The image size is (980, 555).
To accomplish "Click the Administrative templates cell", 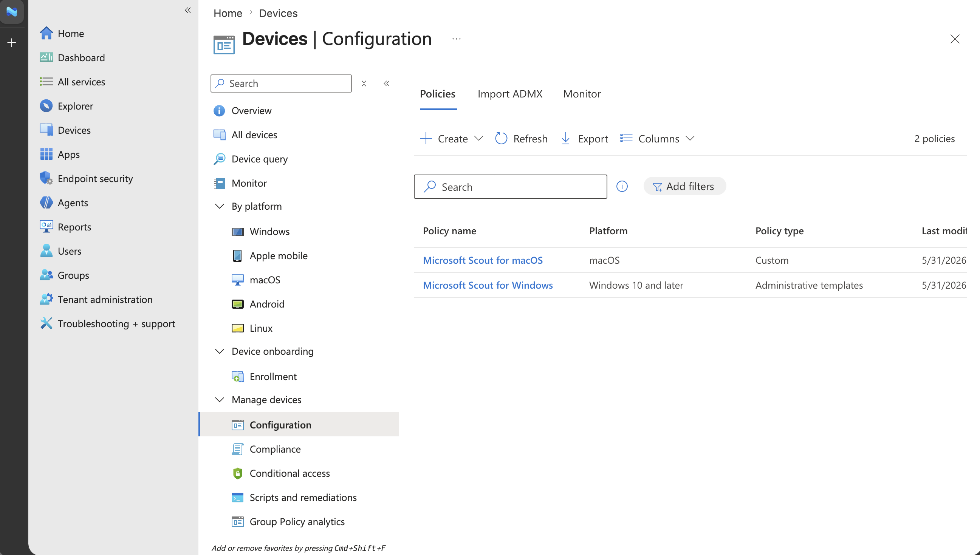I will click(x=809, y=285).
